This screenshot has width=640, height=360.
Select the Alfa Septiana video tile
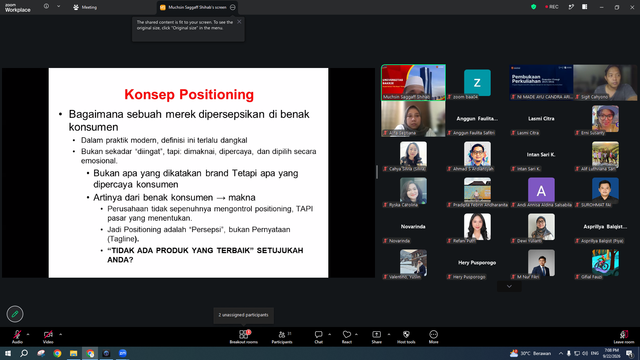click(x=413, y=119)
